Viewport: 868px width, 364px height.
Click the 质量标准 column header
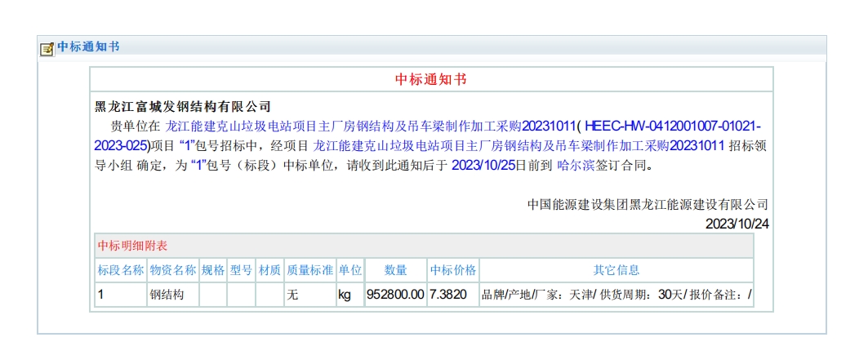coord(310,270)
